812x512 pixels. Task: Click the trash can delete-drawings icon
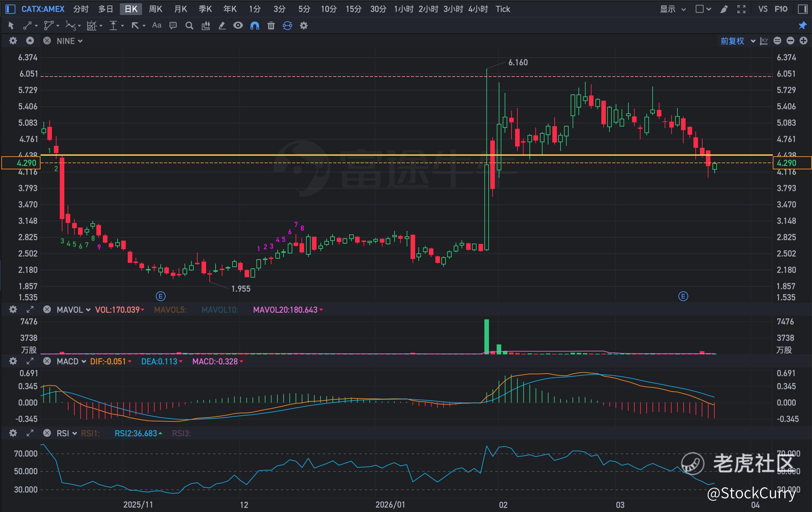coord(271,26)
